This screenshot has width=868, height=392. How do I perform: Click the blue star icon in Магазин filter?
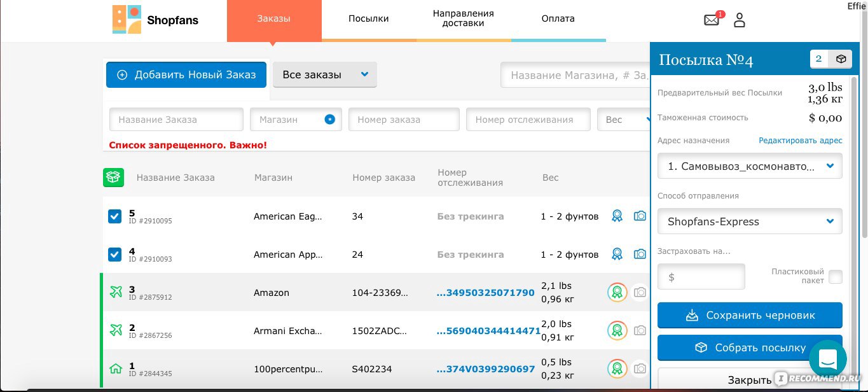pos(329,119)
